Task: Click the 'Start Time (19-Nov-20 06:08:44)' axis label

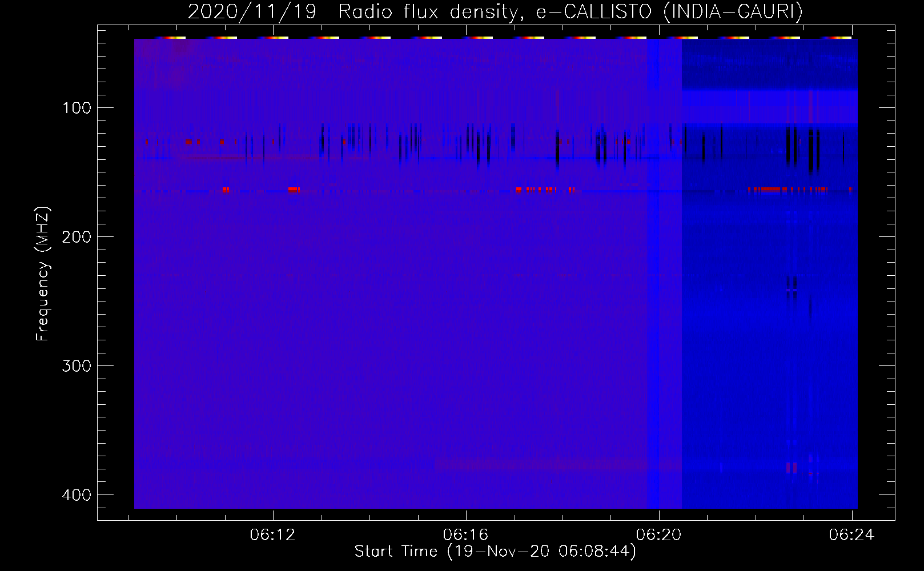Action: click(x=495, y=552)
